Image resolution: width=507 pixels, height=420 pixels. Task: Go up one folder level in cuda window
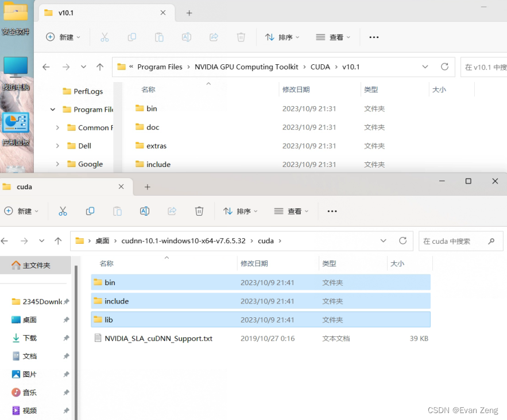click(x=58, y=240)
